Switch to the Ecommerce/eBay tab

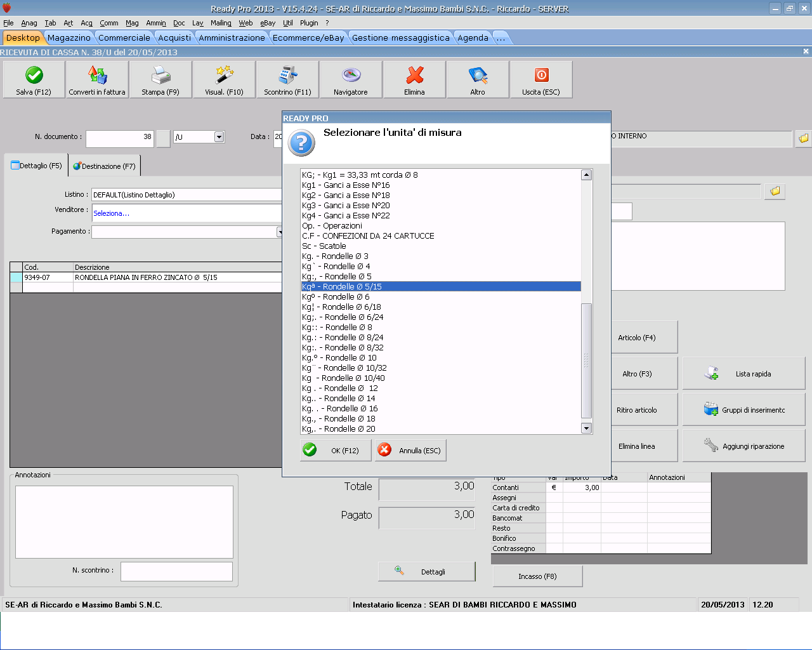tap(308, 38)
